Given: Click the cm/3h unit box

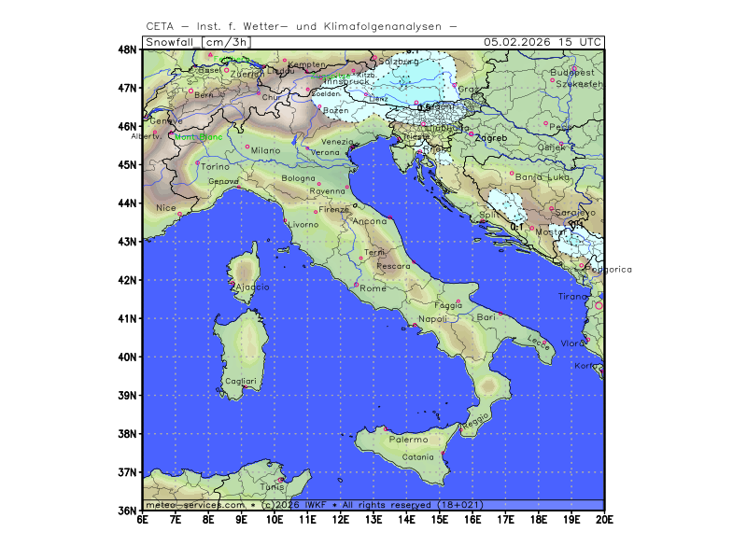Looking at the screenshot, I should (226, 42).
